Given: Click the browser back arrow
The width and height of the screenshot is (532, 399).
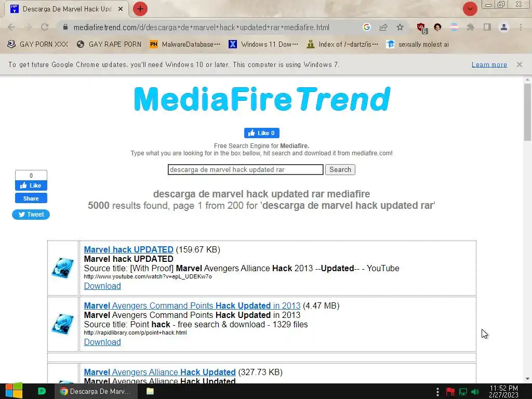Looking at the screenshot, I should [x=11, y=27].
